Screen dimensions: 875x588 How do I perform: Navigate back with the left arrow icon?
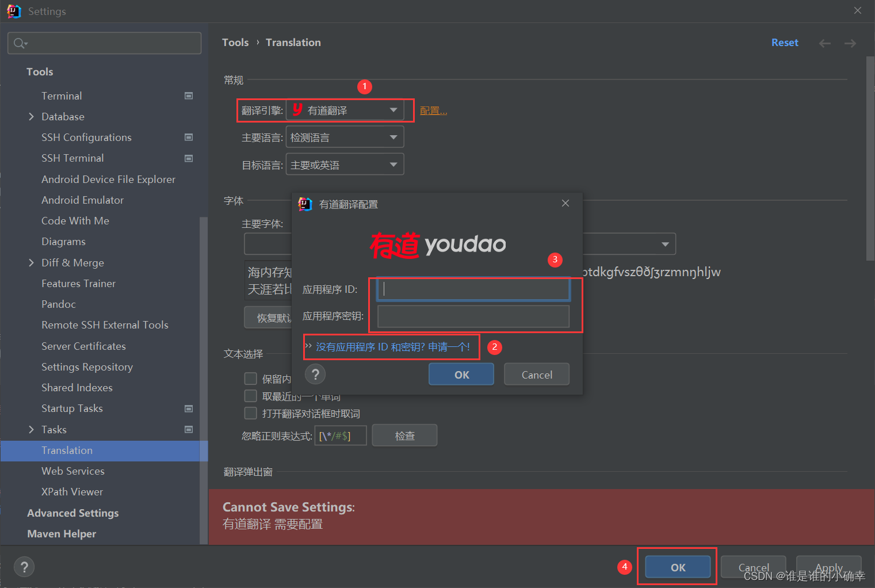tap(825, 43)
